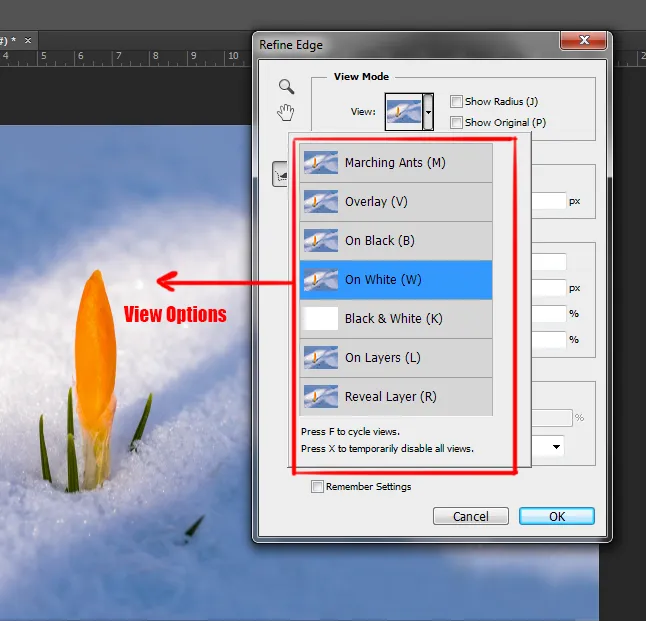Choose On White (W) view

click(x=396, y=280)
